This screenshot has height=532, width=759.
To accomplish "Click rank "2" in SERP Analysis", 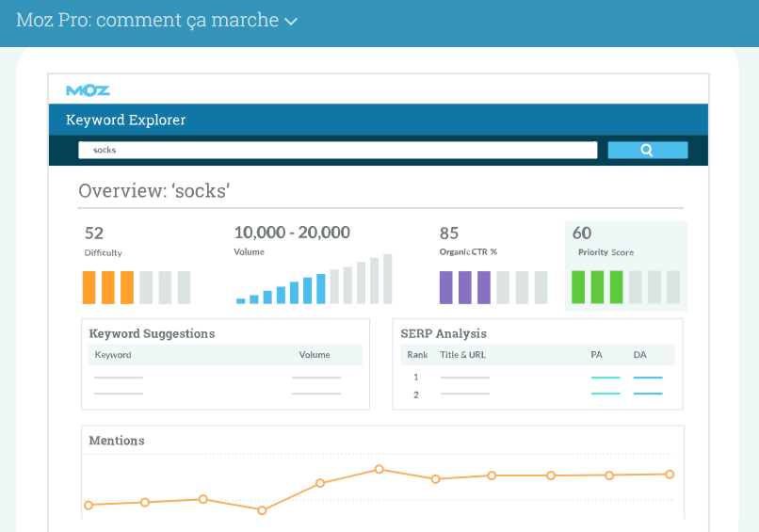I will (416, 395).
